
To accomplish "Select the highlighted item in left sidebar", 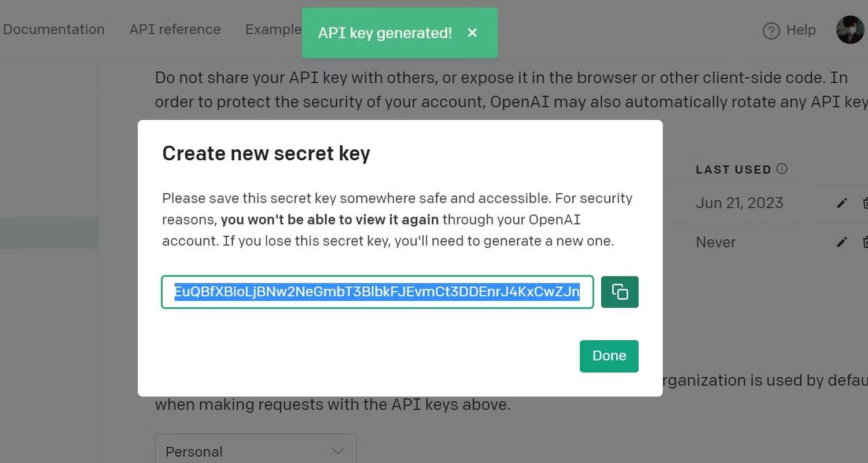I will 49,233.
